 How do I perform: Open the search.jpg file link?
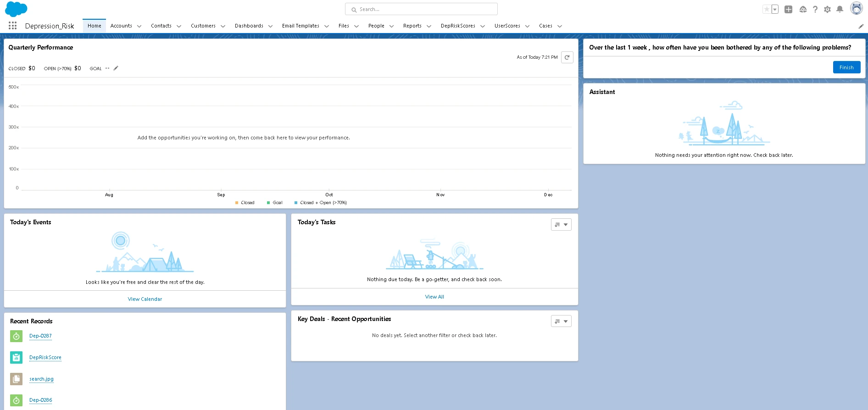pyautogui.click(x=41, y=379)
